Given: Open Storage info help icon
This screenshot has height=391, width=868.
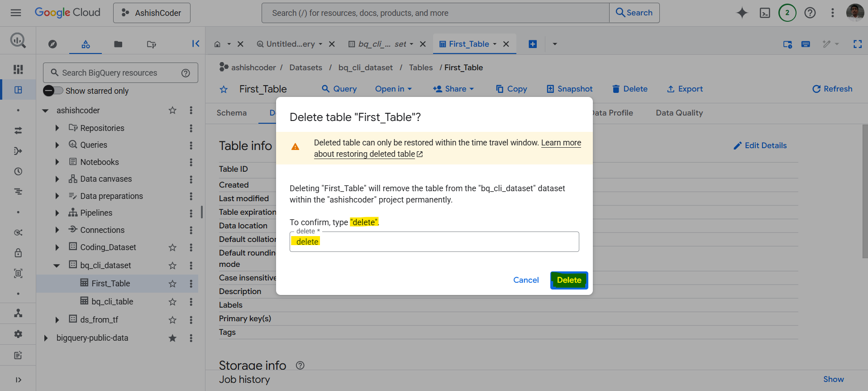Looking at the screenshot, I should click(x=300, y=365).
